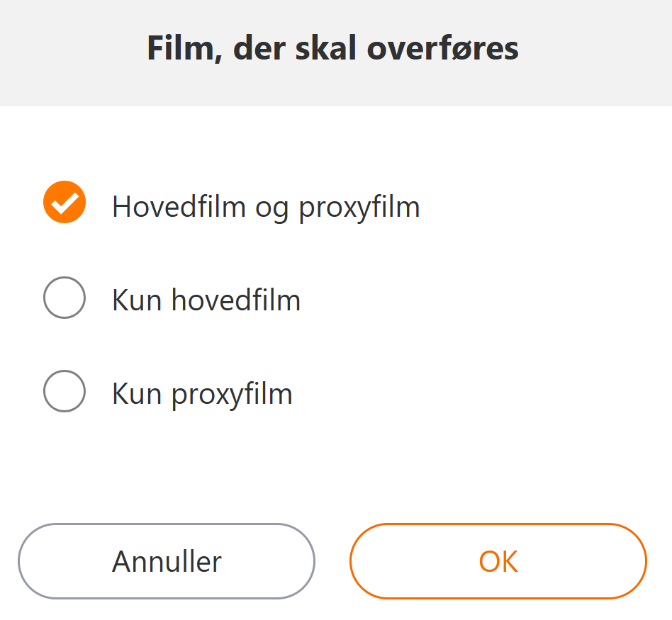672x620 pixels.
Task: Click the Annuller button
Action: tap(167, 561)
